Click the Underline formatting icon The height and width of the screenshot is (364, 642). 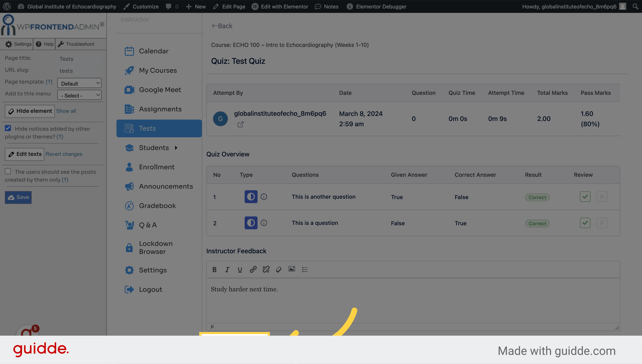[240, 269]
